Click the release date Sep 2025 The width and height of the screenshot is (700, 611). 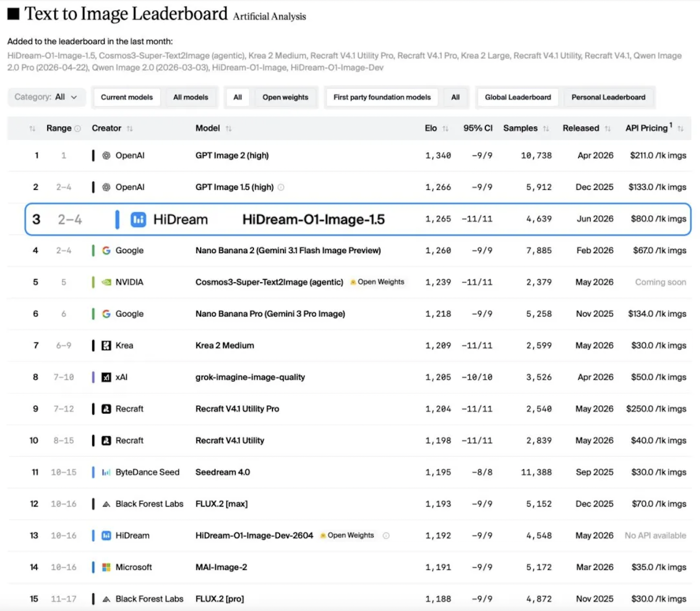click(595, 472)
